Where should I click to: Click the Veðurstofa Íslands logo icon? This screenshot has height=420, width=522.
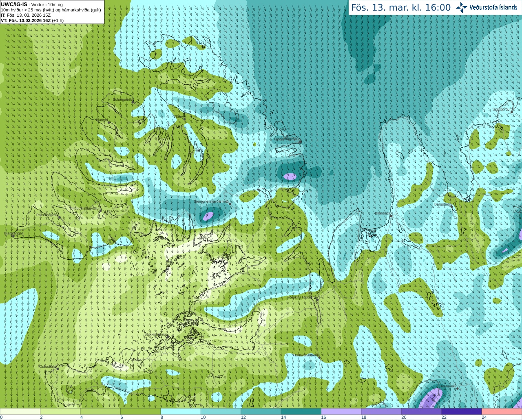[462, 7]
